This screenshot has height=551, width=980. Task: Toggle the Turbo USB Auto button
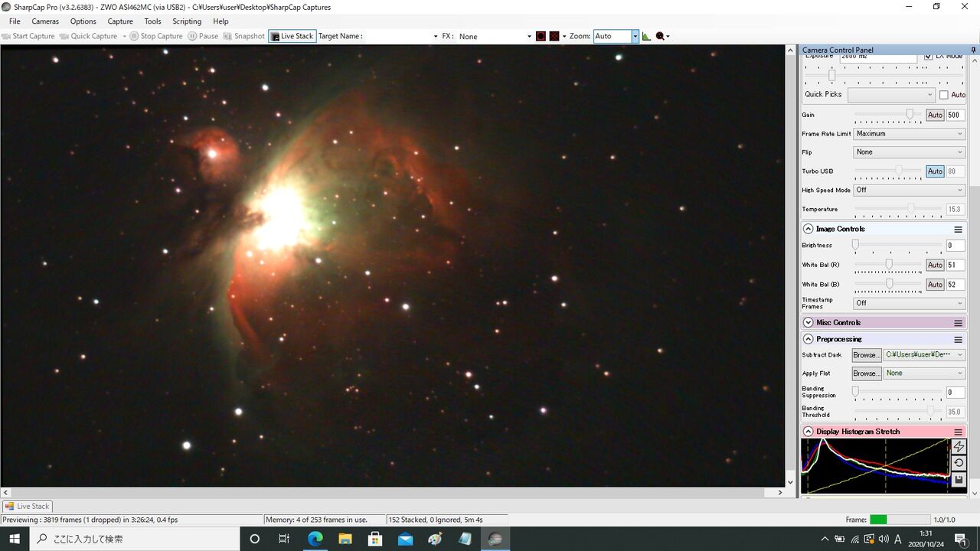[x=935, y=171]
